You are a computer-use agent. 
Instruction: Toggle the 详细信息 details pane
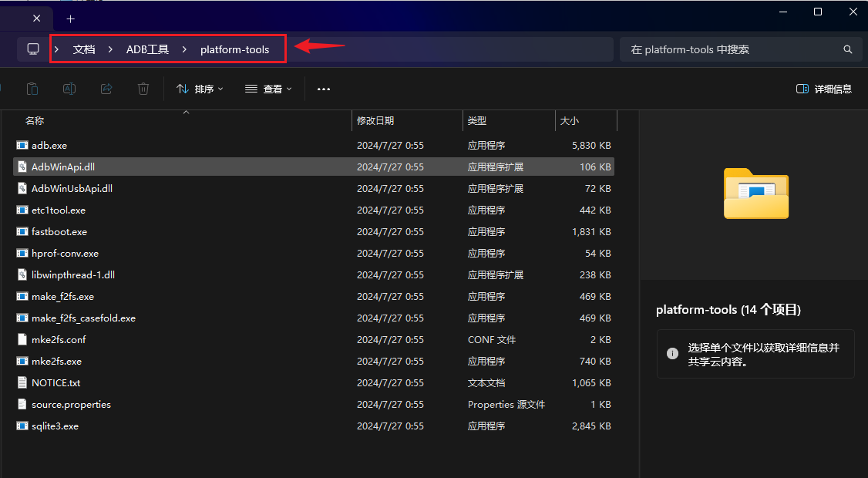click(x=824, y=89)
